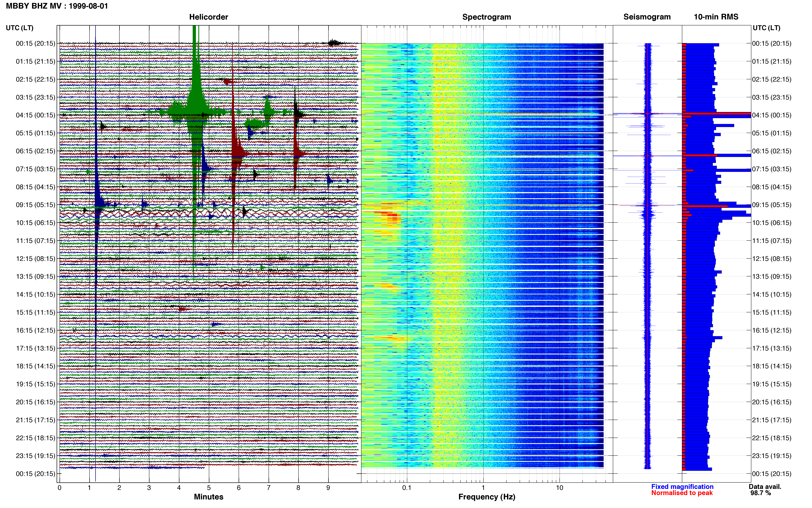Click left-axis time label '02:15 (22:15)'
812x508 pixels.
tap(36, 79)
